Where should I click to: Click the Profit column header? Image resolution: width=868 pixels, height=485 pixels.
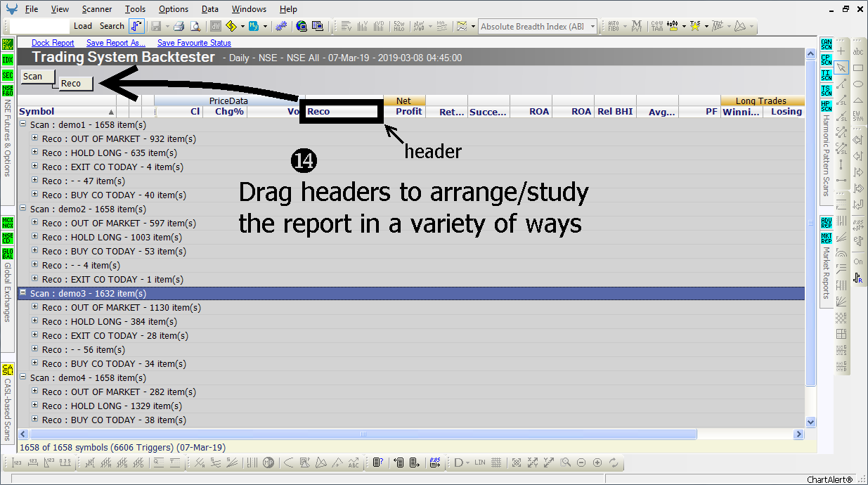point(405,111)
